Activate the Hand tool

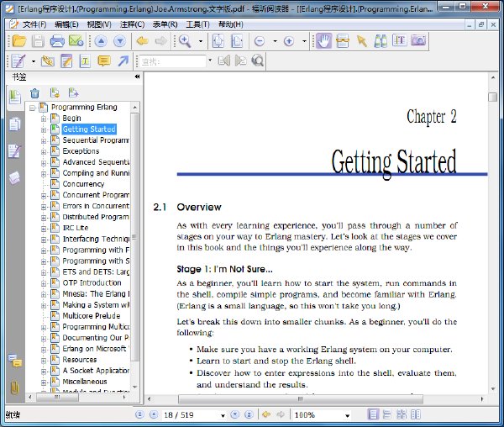click(x=323, y=41)
